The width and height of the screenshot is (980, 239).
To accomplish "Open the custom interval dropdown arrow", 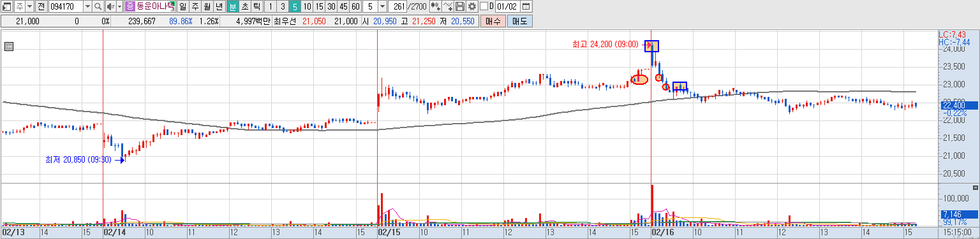I will click(x=382, y=6).
